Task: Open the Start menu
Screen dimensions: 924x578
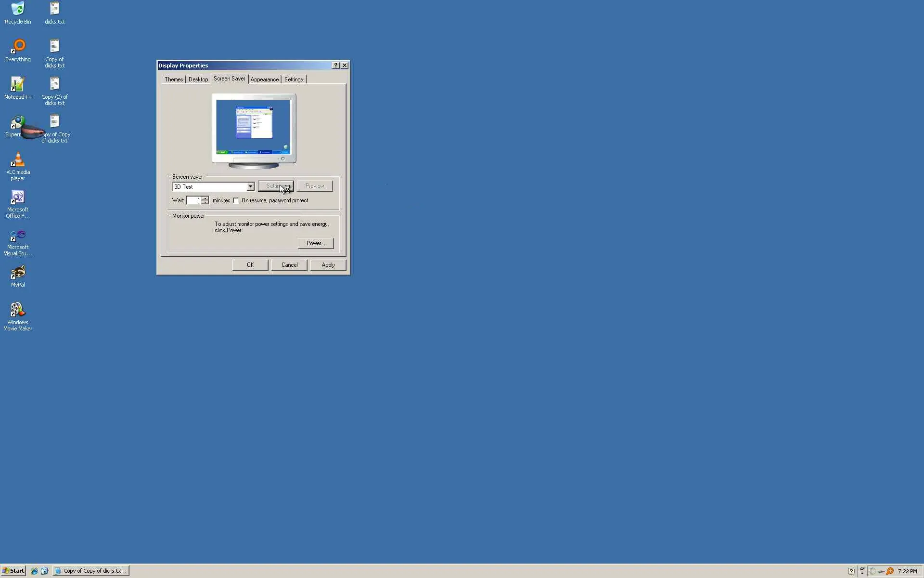Action: (x=13, y=571)
